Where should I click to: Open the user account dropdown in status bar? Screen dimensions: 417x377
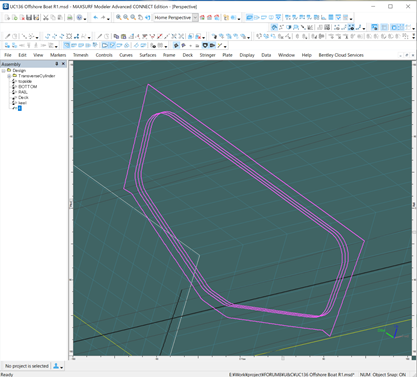(58, 366)
